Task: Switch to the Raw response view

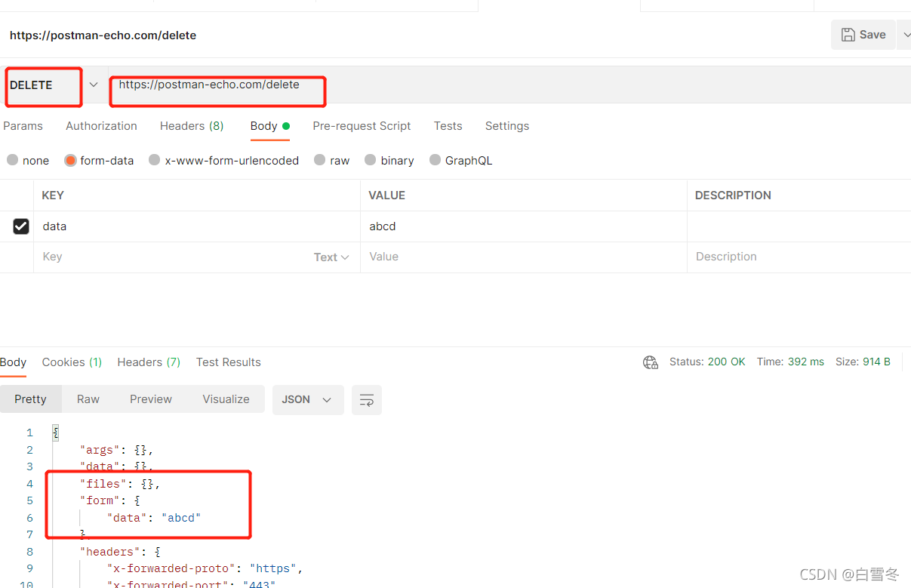Action: point(88,399)
